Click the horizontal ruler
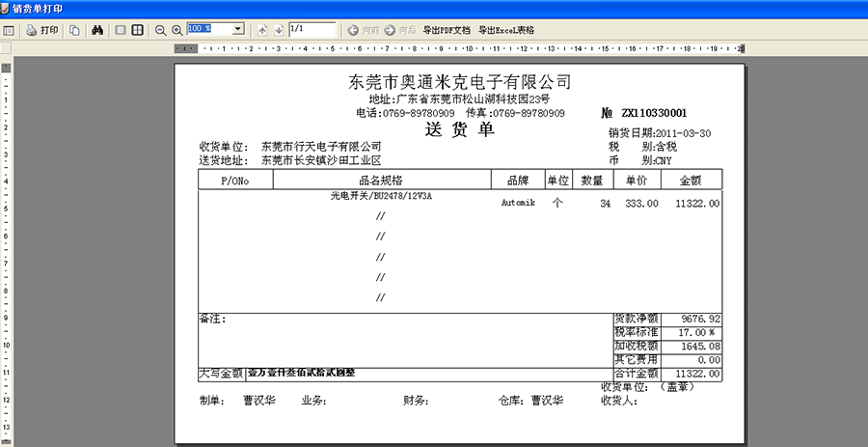The height and width of the screenshot is (447, 868). click(459, 48)
